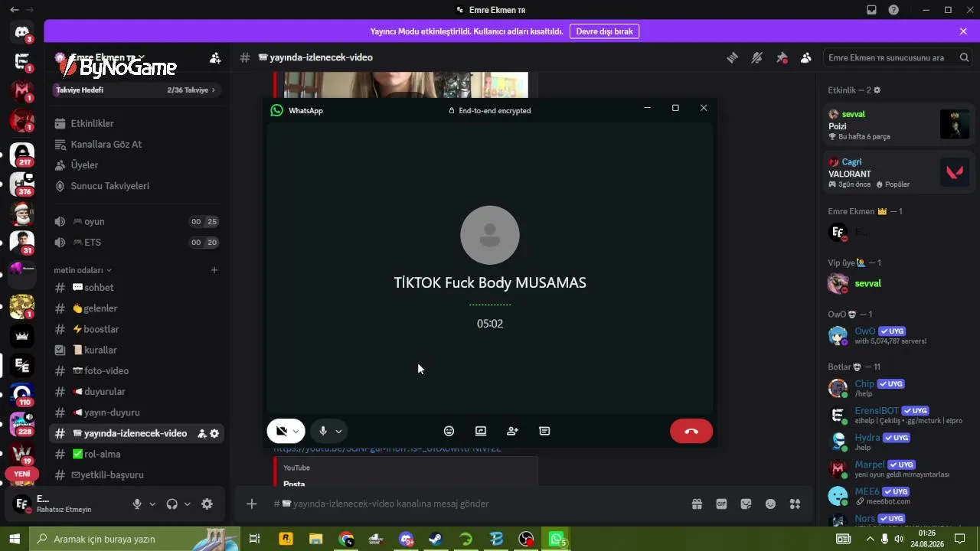This screenshot has width=980, height=551.
Task: Create a channel with plus beside metin odaları
Action: (x=214, y=270)
